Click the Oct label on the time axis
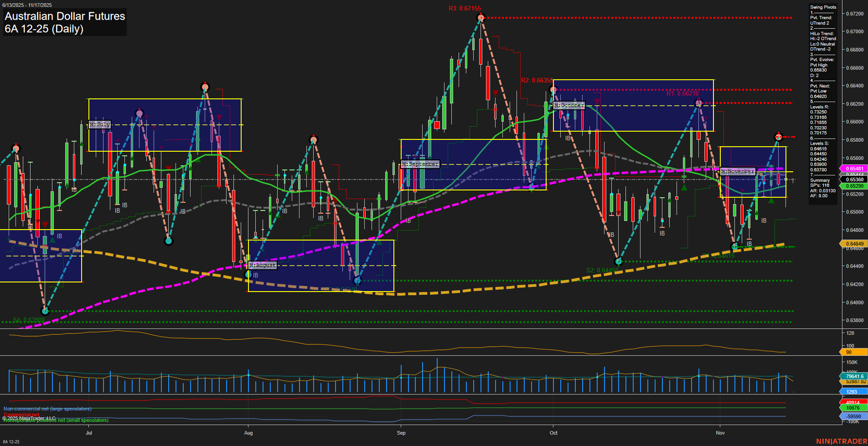Screen dimensions: 868x446 tap(553, 433)
